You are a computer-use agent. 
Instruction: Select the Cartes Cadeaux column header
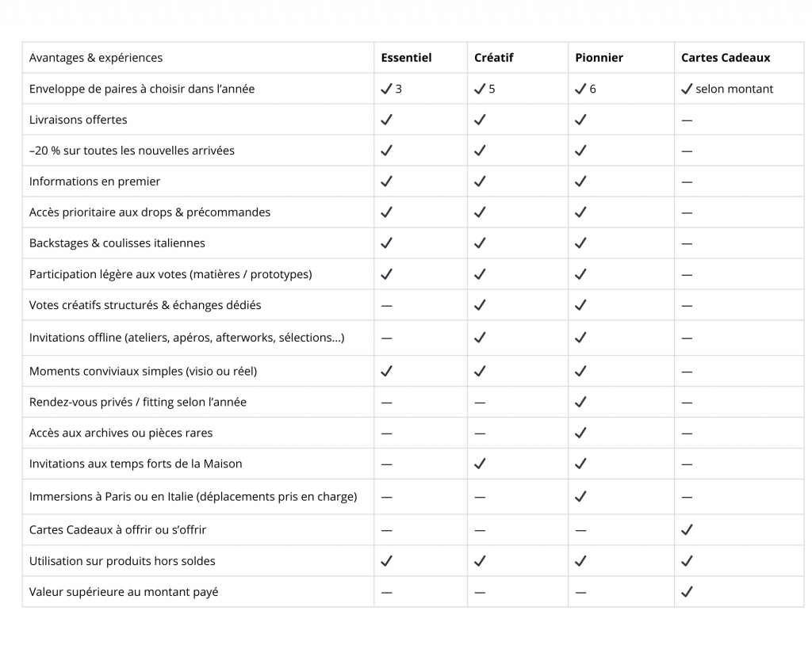coord(726,58)
